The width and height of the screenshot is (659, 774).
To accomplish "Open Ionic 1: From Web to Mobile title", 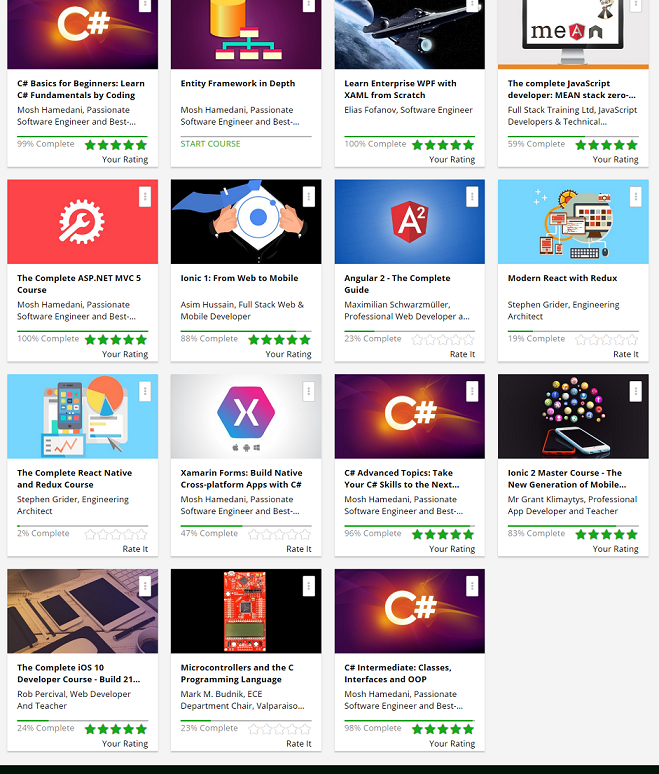I will click(239, 278).
